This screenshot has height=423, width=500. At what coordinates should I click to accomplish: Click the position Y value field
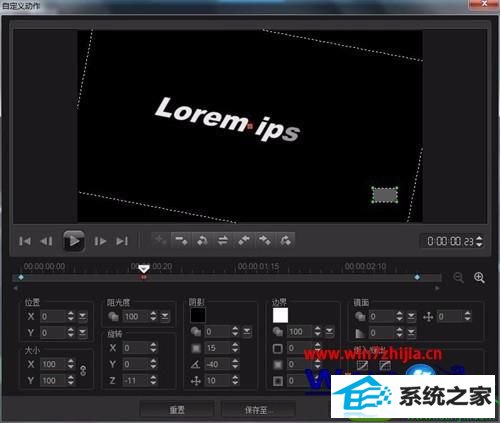53,332
